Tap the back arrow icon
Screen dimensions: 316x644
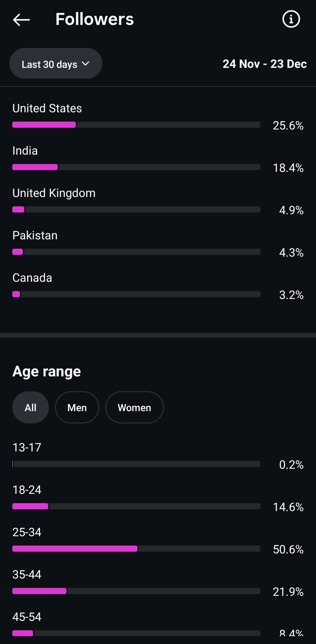pos(21,20)
